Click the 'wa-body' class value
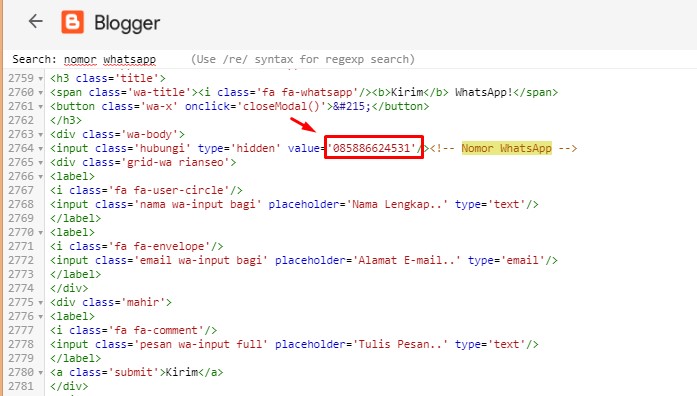This screenshot has width=697, height=396. point(149,134)
